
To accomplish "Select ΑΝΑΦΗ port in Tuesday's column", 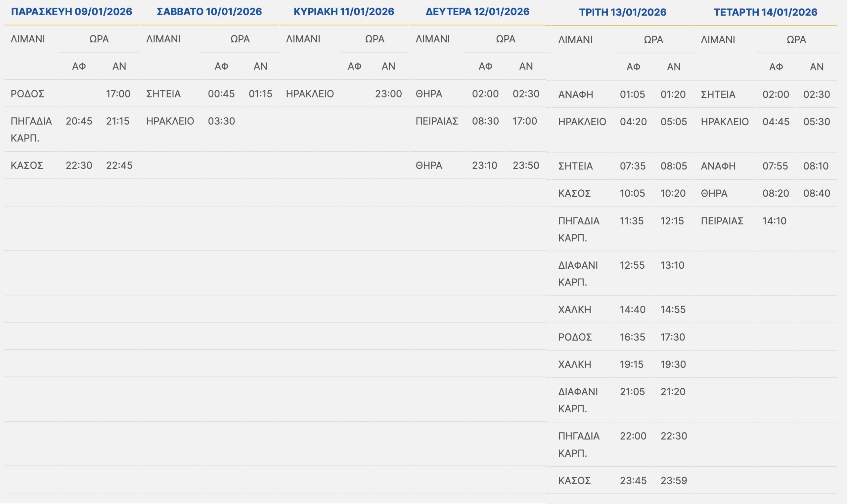I will pos(575,95).
